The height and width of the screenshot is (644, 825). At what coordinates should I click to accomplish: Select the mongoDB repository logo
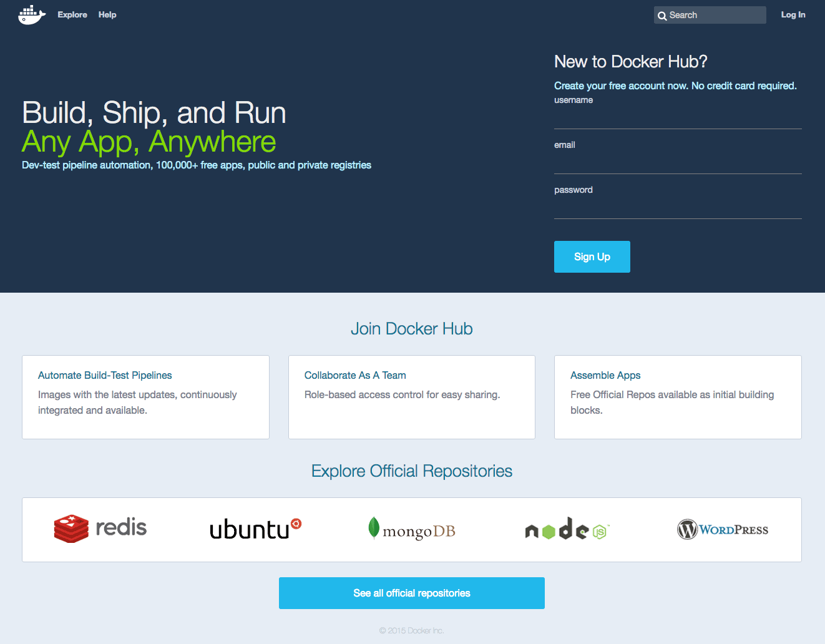(x=411, y=529)
